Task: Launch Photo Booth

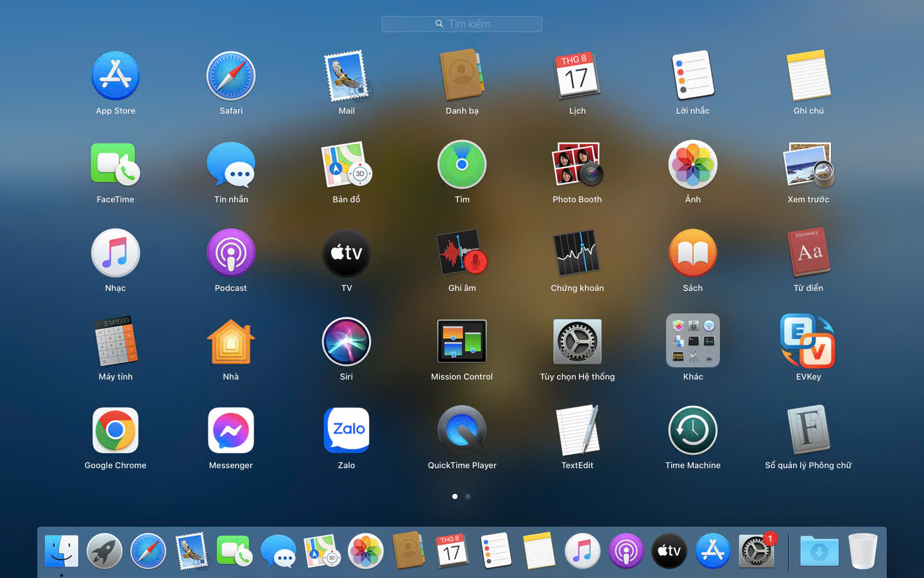Action: pos(577,164)
